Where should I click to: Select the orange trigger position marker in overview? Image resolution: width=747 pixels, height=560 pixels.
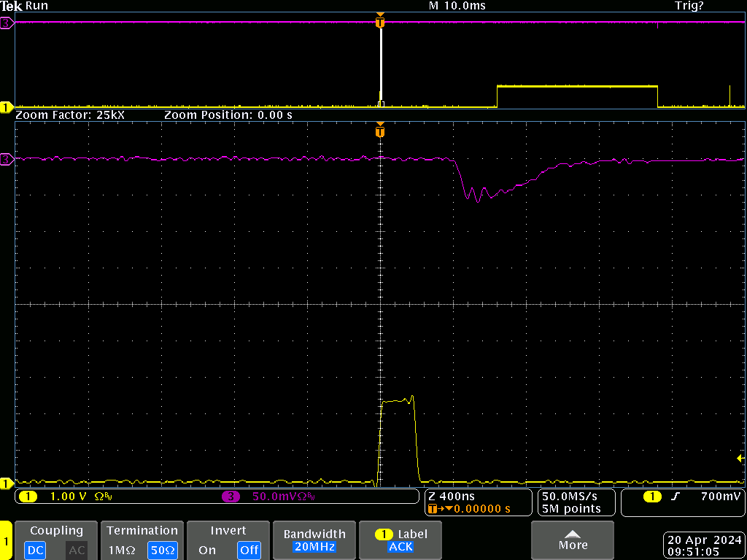379,23
